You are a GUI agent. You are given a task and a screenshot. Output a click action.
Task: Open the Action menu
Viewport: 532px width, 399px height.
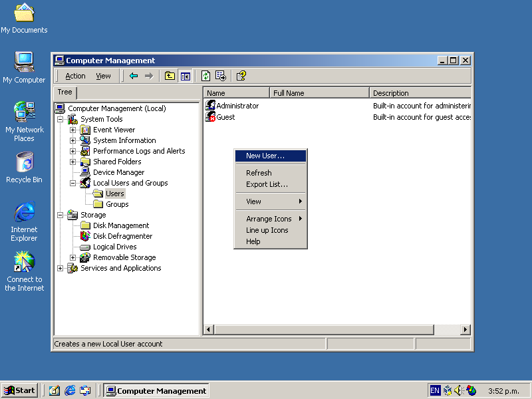pos(75,76)
